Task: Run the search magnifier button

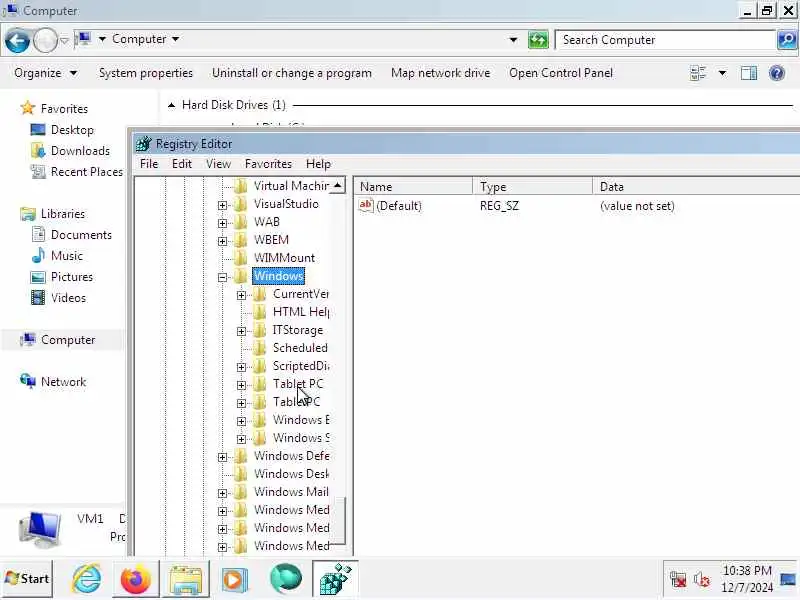Action: 787,39
